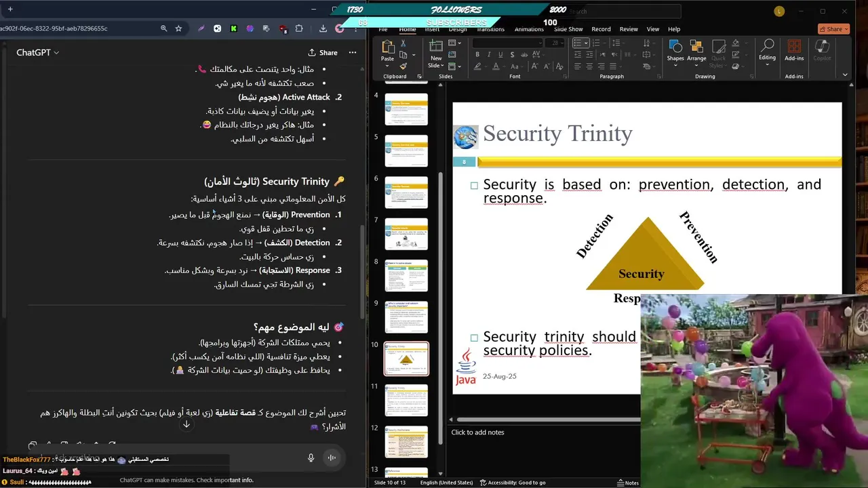Click the font color A icon
This screenshot has width=868, height=488.
(496, 66)
